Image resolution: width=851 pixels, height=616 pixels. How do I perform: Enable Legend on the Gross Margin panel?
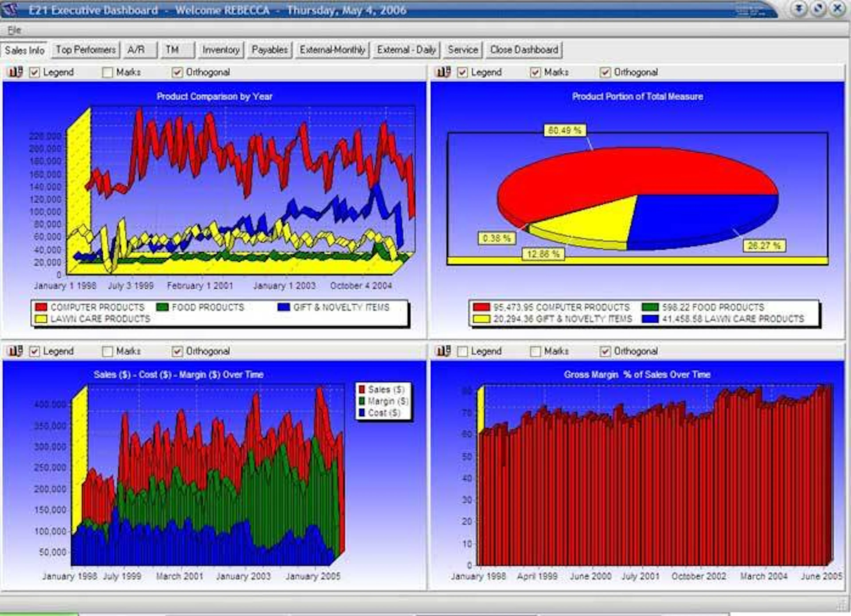click(462, 351)
